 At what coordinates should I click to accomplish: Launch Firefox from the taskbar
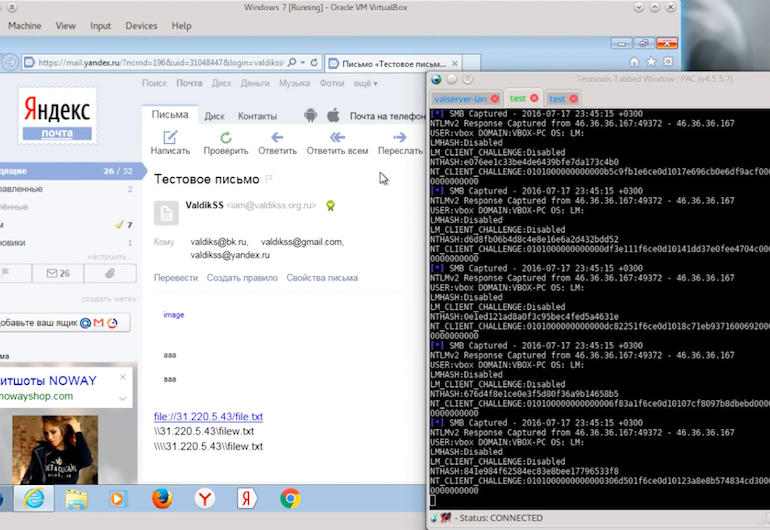click(162, 499)
